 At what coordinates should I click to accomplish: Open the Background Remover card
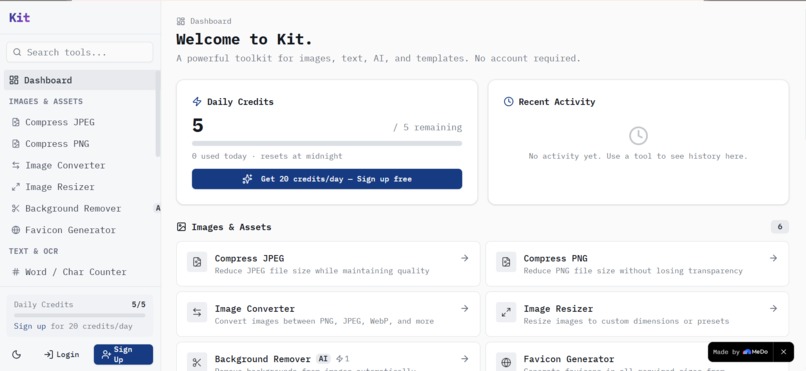coord(328,357)
